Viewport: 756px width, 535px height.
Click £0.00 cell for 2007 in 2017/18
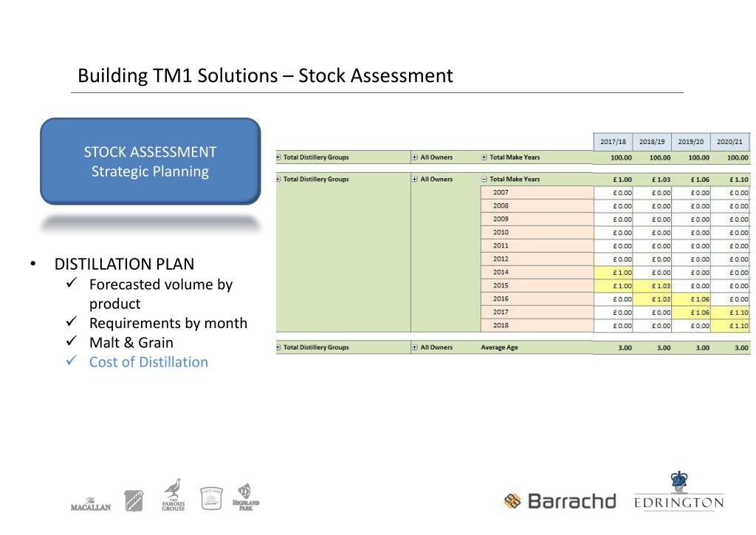click(x=614, y=192)
